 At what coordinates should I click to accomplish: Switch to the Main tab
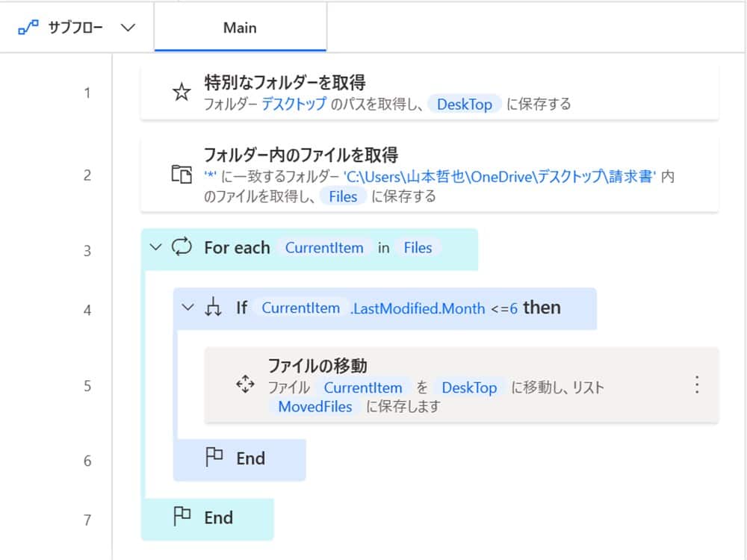(x=239, y=28)
